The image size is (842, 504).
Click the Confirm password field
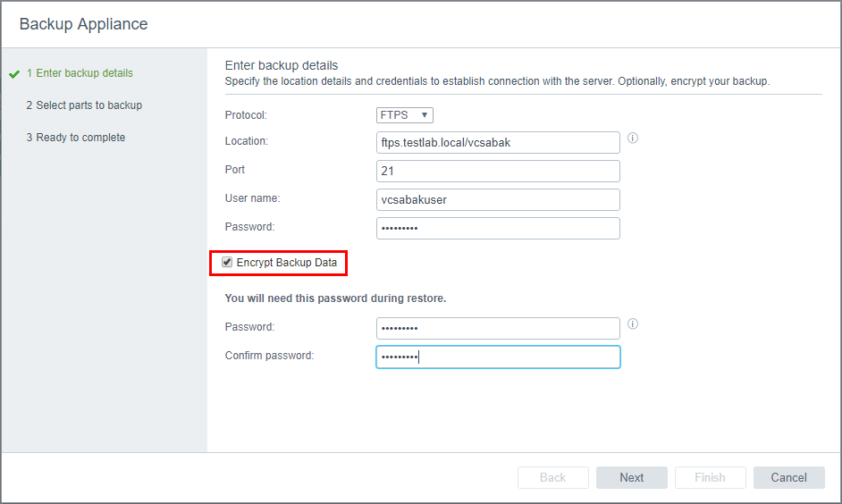(498, 357)
